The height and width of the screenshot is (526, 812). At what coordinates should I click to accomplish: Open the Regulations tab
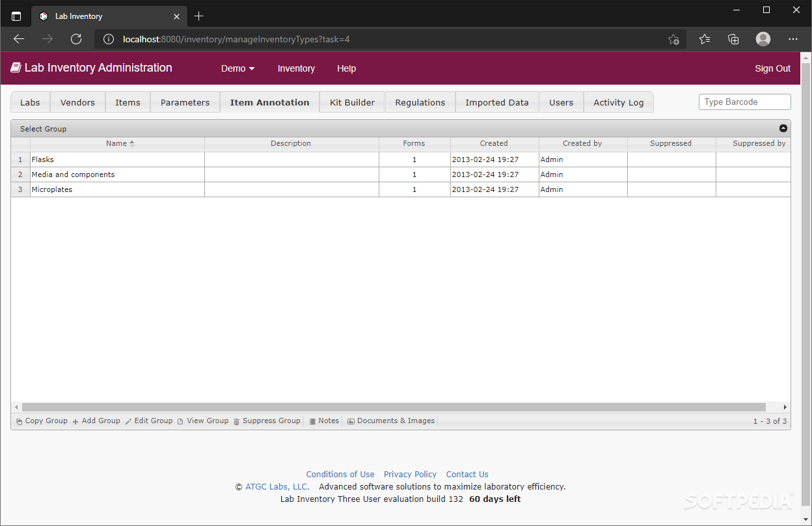click(x=420, y=102)
